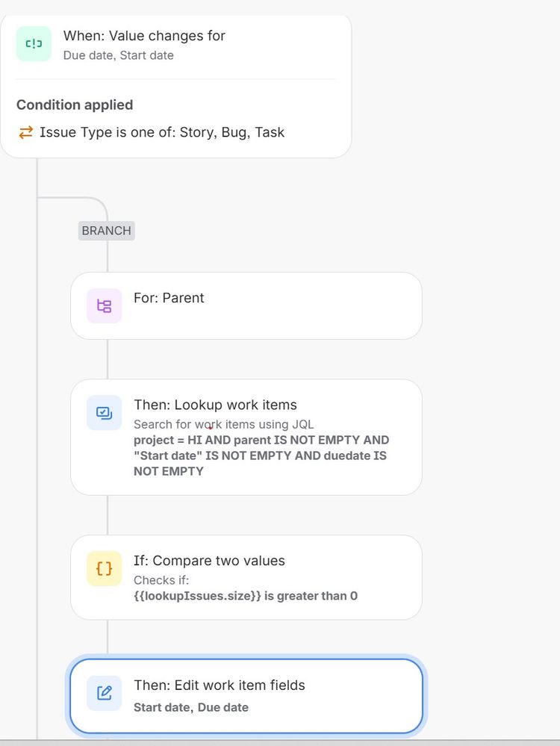Click the Issue Type condition arrows icon
The height and width of the screenshot is (746, 560).
[x=25, y=132]
